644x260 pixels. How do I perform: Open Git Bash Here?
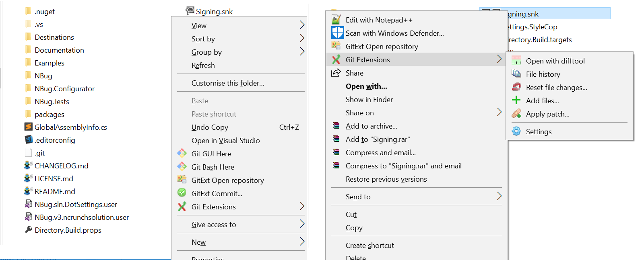tap(212, 167)
